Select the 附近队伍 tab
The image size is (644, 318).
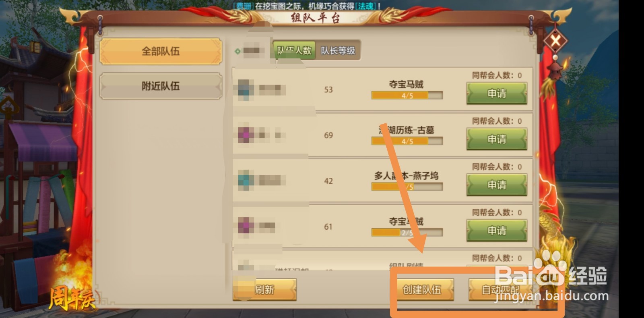[161, 86]
